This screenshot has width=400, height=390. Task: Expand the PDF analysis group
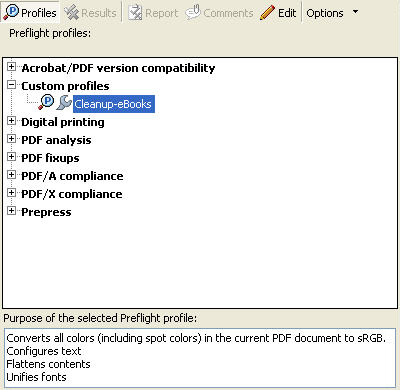click(x=11, y=139)
